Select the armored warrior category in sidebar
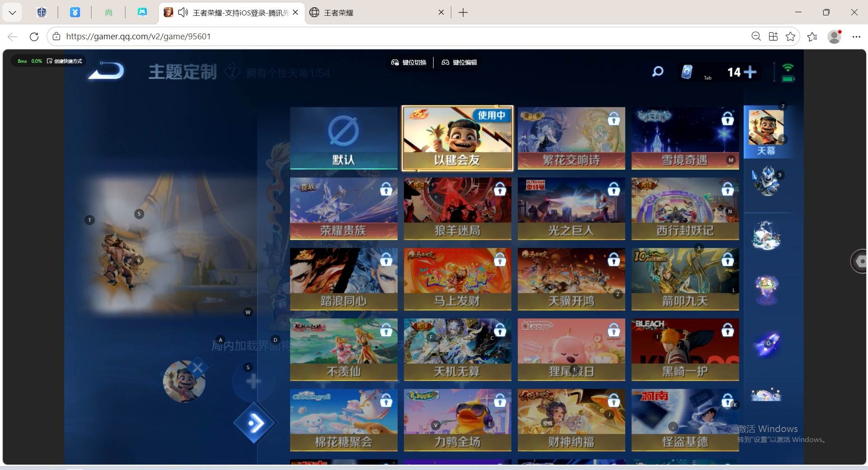 [766, 181]
